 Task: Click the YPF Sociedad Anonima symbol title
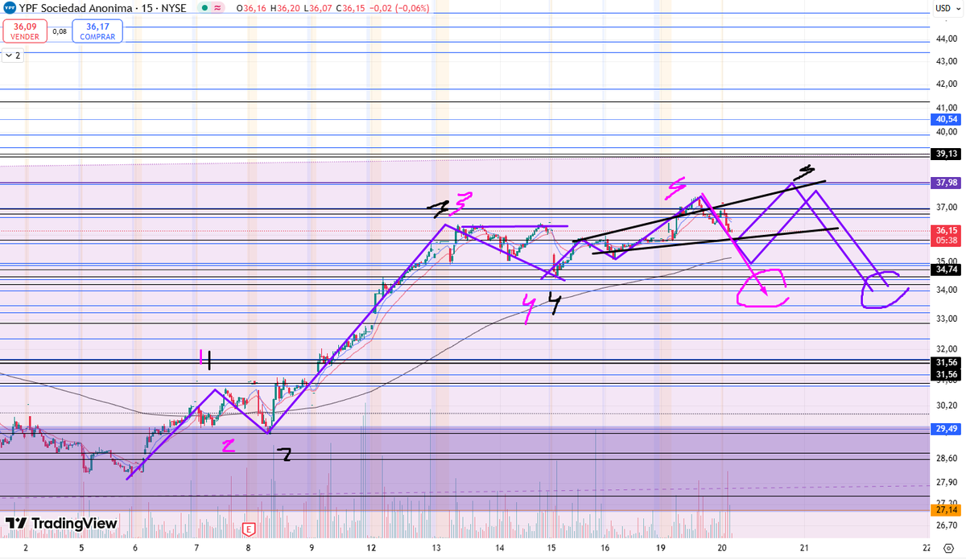74,8
